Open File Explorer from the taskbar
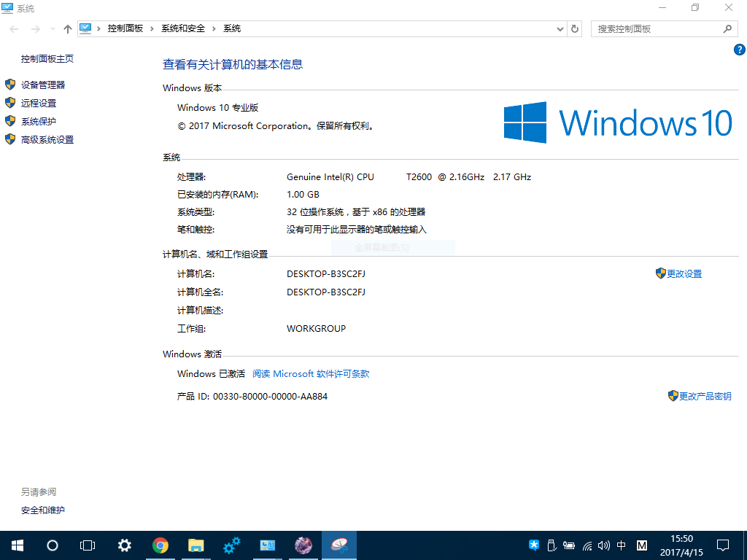 (196, 545)
